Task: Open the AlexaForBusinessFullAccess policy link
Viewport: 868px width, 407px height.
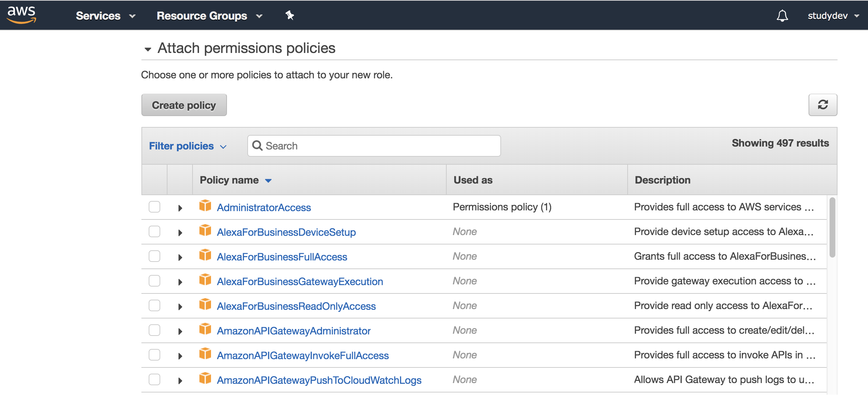Action: pos(282,257)
